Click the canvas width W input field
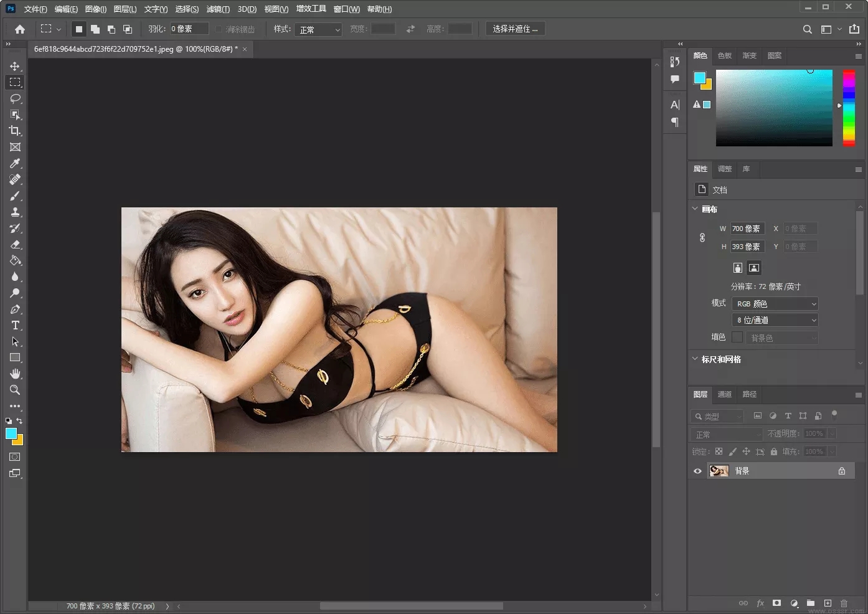The height and width of the screenshot is (614, 868). coord(747,229)
